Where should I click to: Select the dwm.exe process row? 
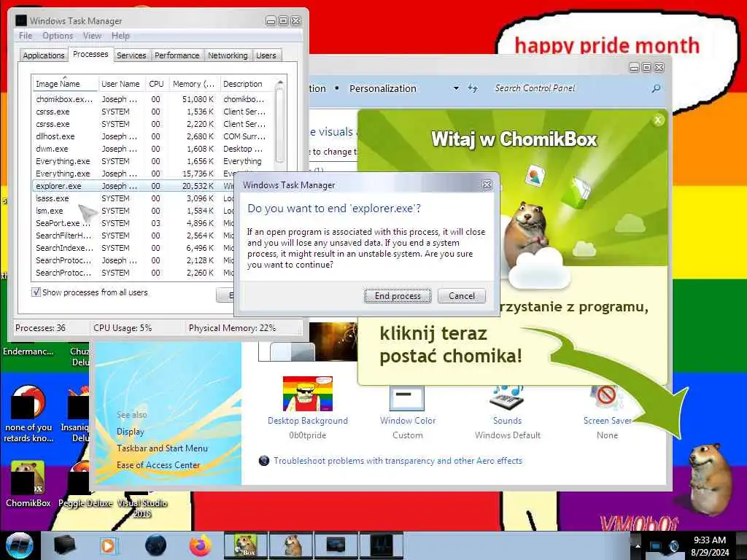coord(152,149)
